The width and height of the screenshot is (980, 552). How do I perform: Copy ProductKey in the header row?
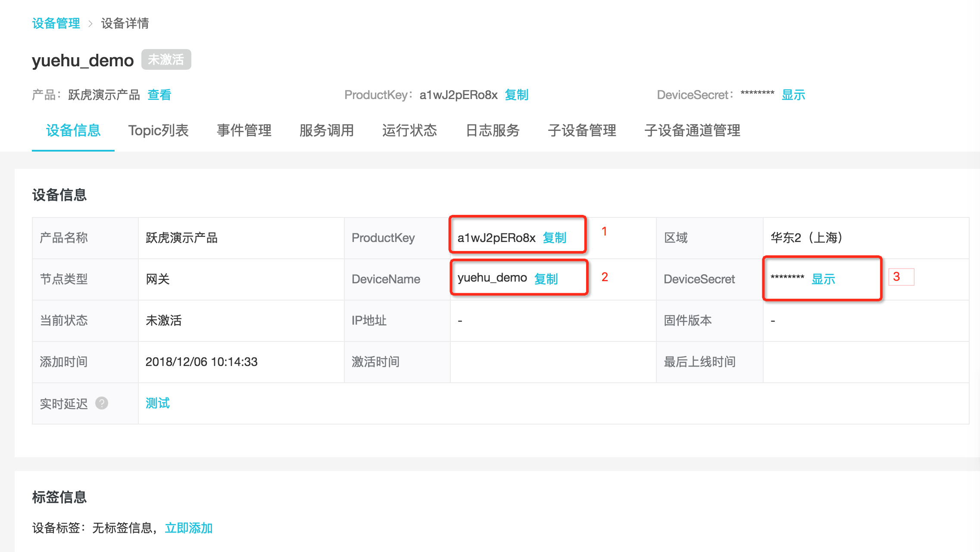pos(516,95)
